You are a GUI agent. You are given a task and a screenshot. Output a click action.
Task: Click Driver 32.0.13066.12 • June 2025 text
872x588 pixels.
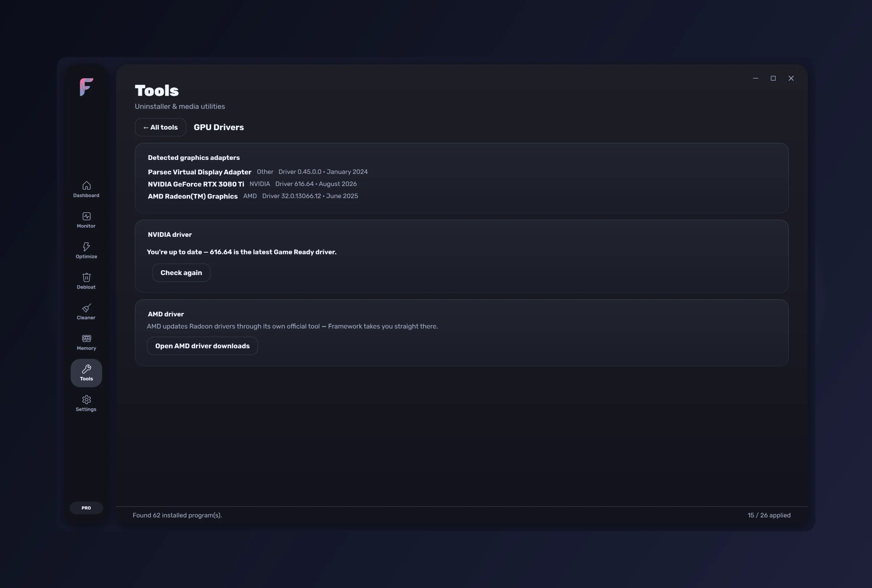tap(310, 196)
